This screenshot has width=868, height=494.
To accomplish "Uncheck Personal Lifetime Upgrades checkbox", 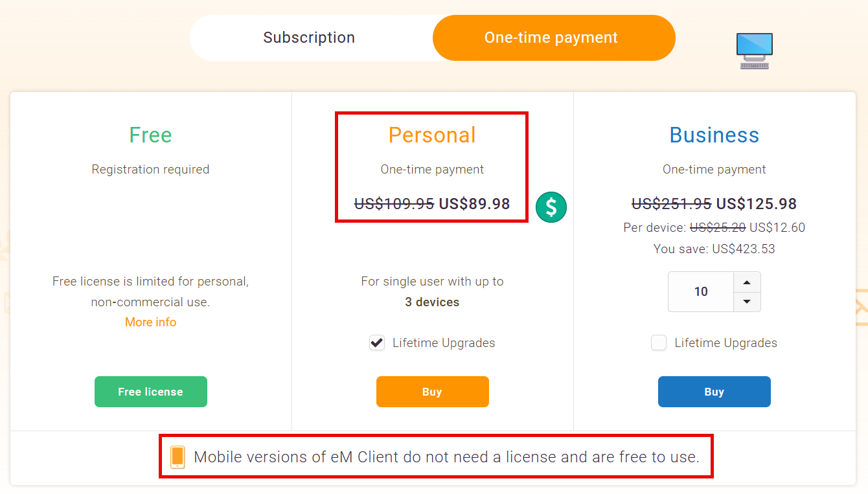I will coord(377,342).
